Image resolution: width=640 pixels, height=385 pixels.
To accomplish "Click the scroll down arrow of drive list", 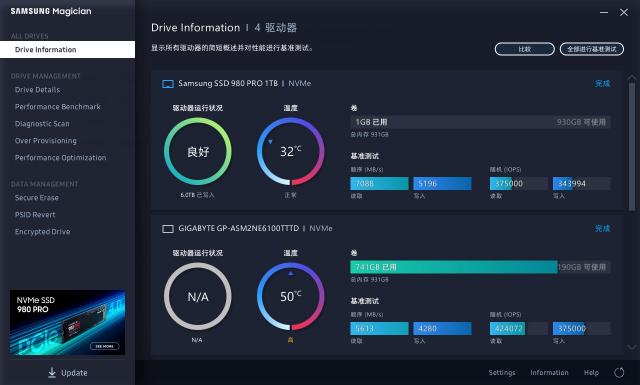I will click(632, 347).
